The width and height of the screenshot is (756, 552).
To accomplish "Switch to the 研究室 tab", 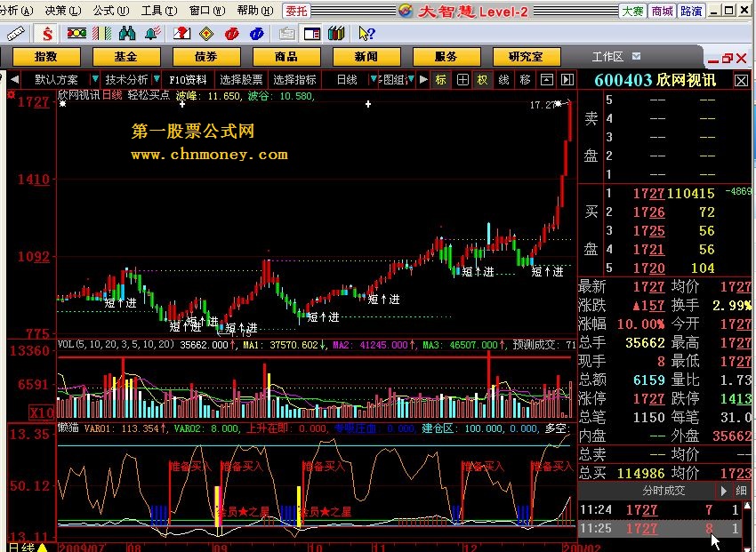I will coord(527,57).
